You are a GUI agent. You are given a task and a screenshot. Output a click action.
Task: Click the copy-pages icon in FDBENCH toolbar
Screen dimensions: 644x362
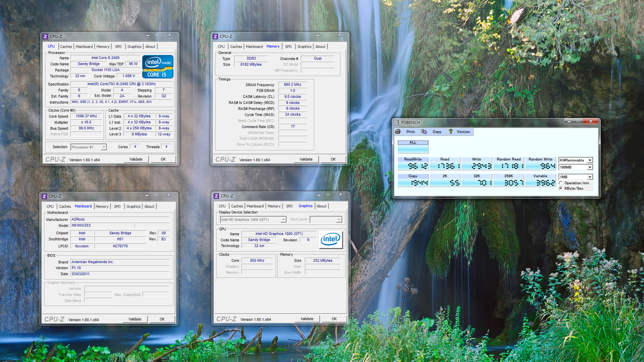424,132
